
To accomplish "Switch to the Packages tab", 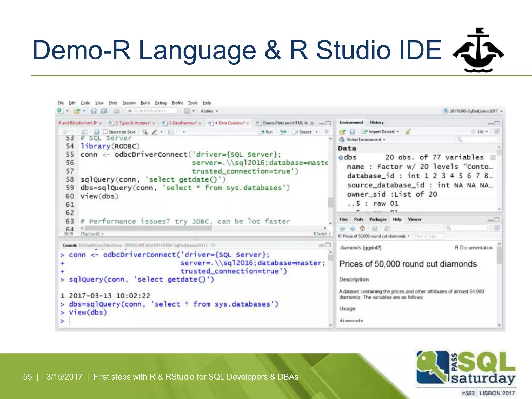I will [378, 220].
